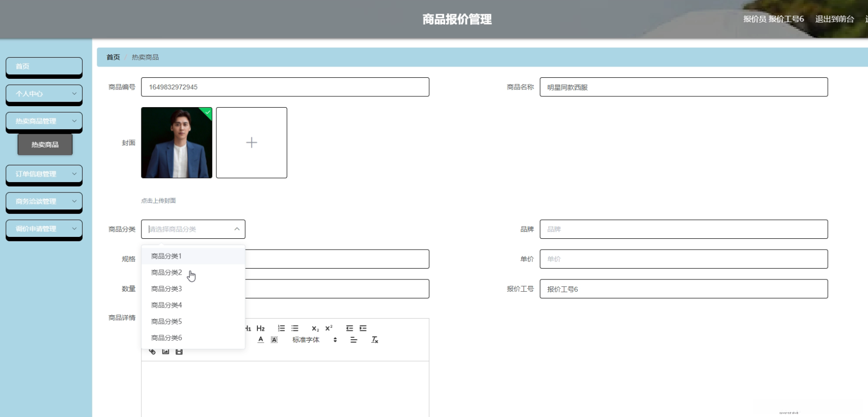Collapse 热卖商品管理 sidebar menu
868x417 pixels.
tap(44, 121)
